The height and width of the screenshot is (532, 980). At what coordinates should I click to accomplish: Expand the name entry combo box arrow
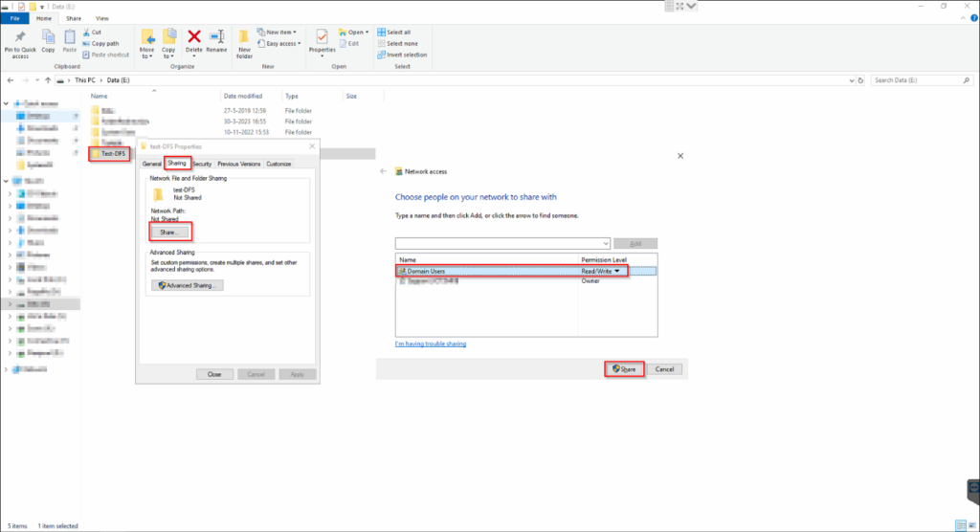click(605, 243)
